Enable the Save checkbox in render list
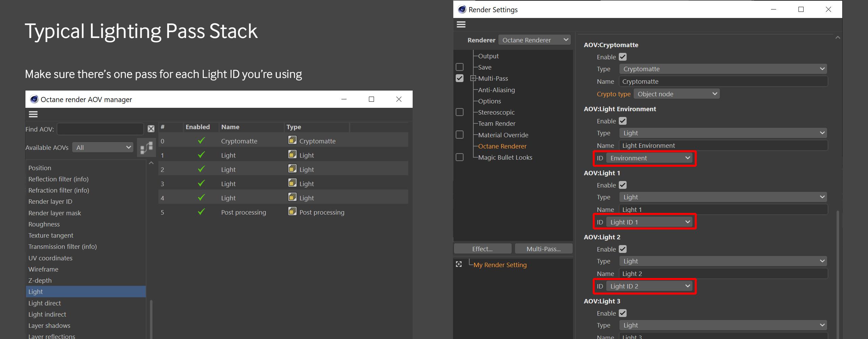 click(459, 67)
